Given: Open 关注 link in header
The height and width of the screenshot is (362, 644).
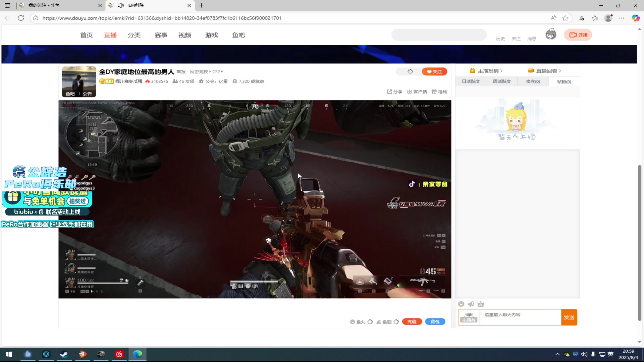Looking at the screenshot, I should pos(516,39).
